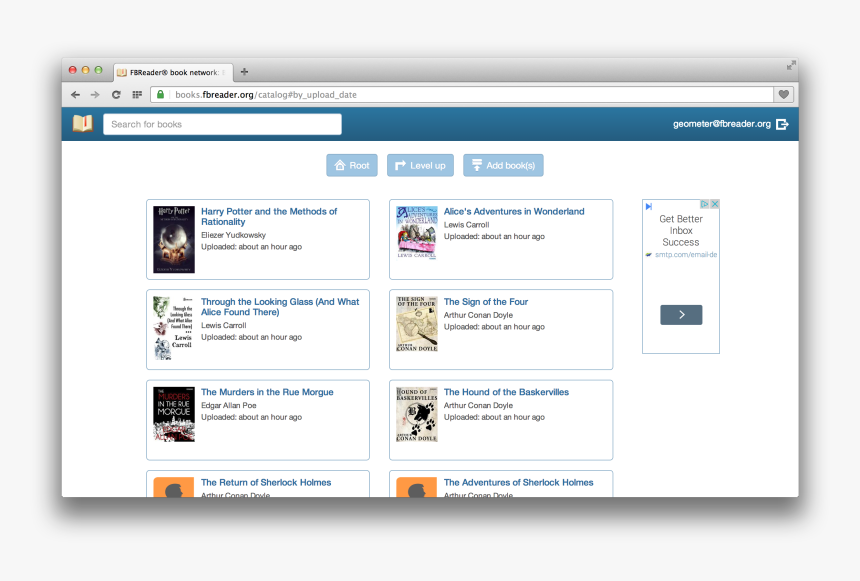Click the Through the Looking Glass cover

point(174,328)
